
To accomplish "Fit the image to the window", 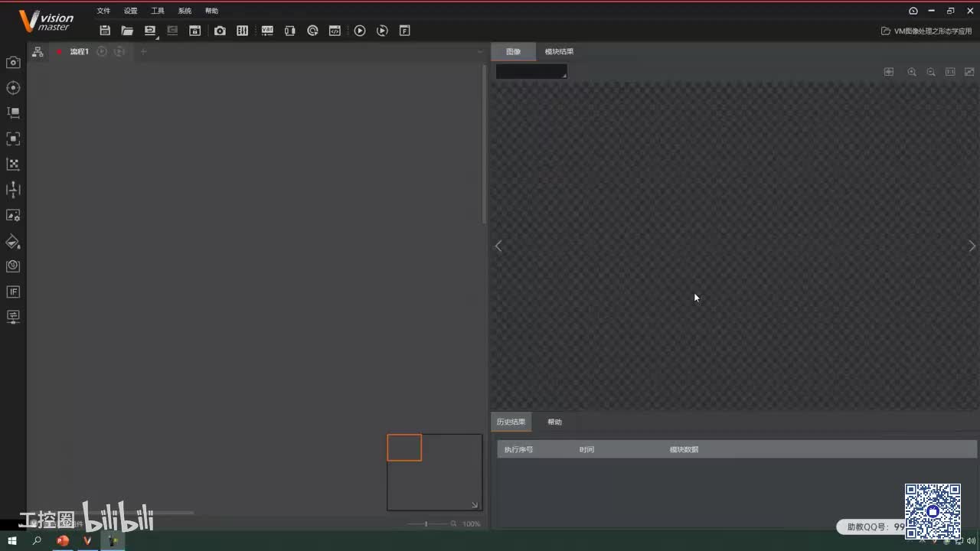I will pyautogui.click(x=969, y=71).
